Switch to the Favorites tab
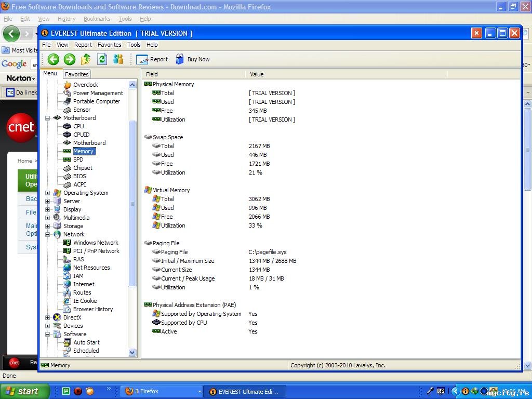 tap(77, 74)
